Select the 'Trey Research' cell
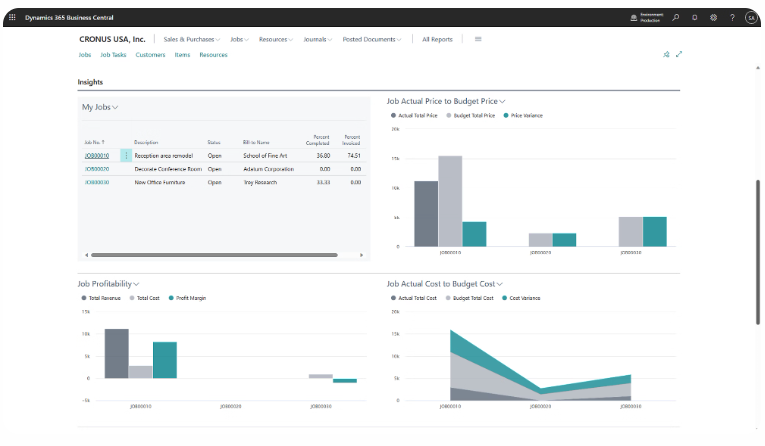Viewport: 765px width, 446px height. click(260, 182)
